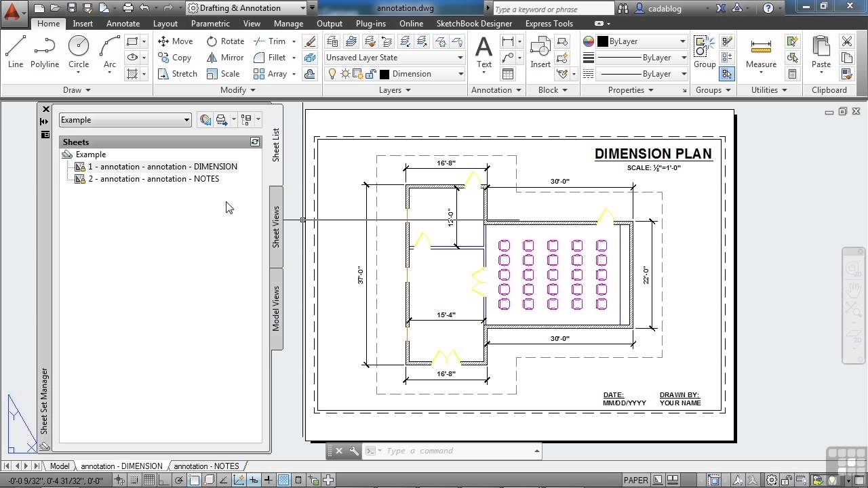
Task: Toggle grid display in status bar
Action: (149, 481)
